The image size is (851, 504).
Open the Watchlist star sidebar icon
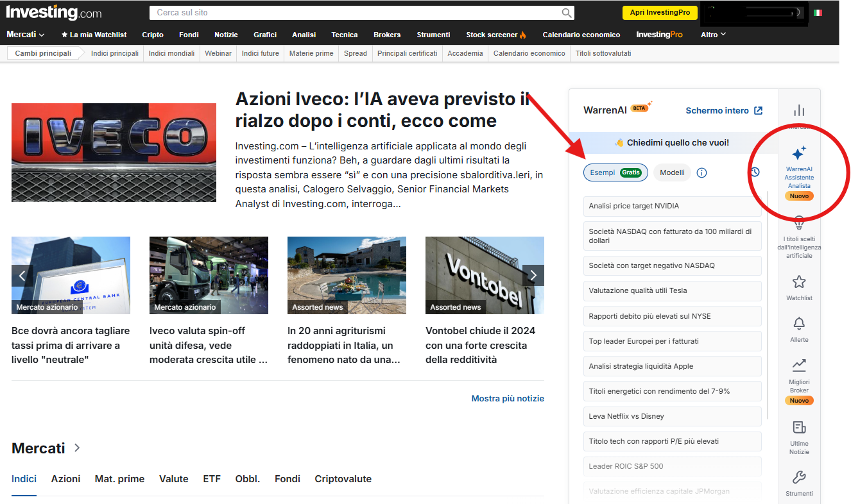(799, 281)
